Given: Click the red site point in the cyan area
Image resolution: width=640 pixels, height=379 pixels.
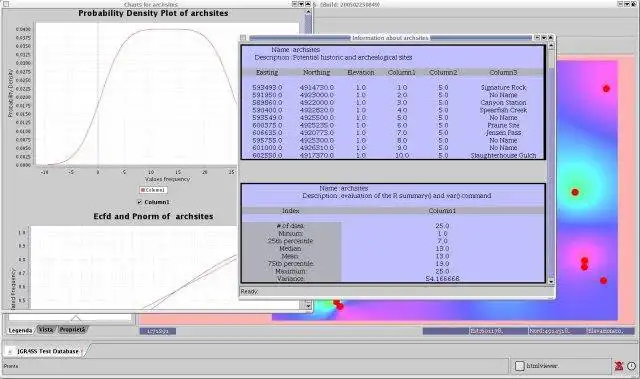Looking at the screenshot, I should (x=575, y=192).
